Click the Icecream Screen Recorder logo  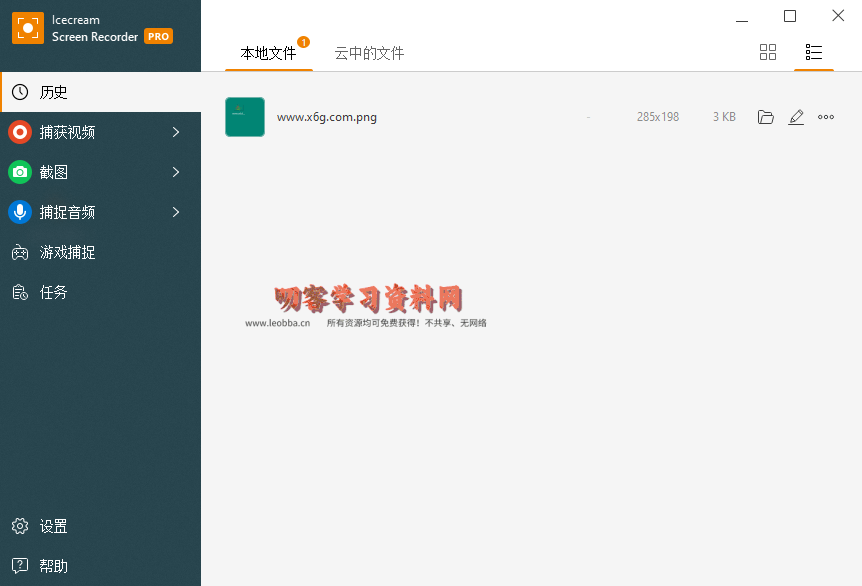[28, 28]
